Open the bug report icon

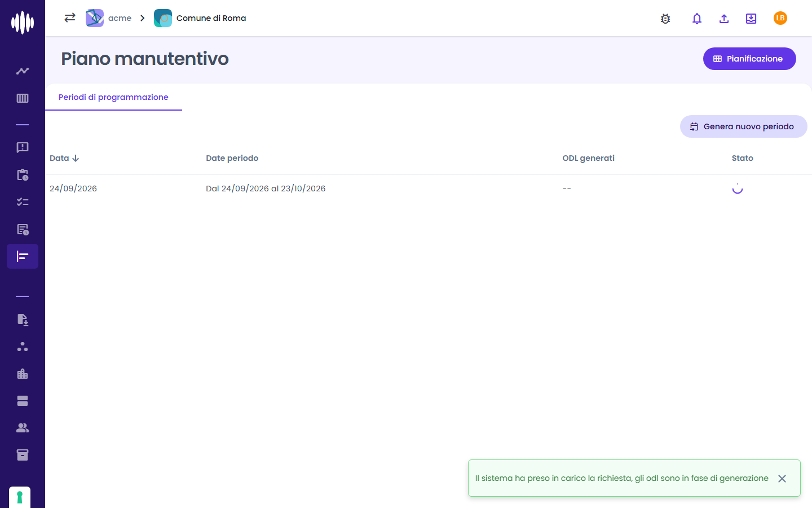click(665, 19)
